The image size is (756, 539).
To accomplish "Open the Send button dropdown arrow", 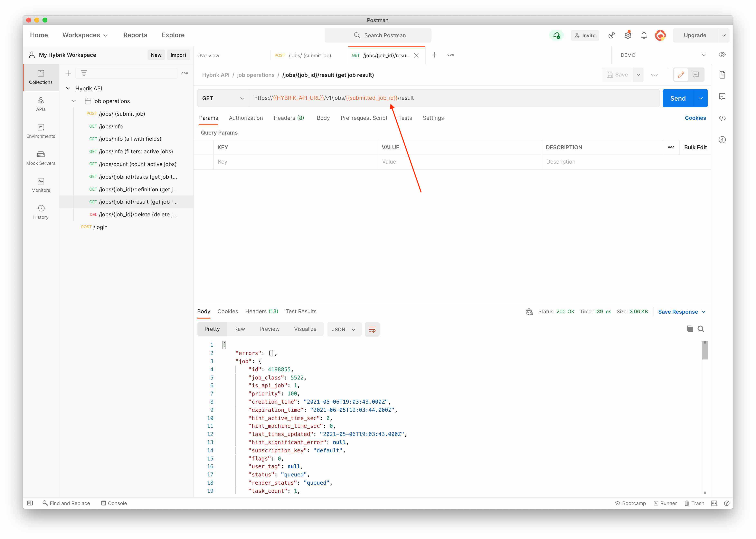I will point(700,98).
